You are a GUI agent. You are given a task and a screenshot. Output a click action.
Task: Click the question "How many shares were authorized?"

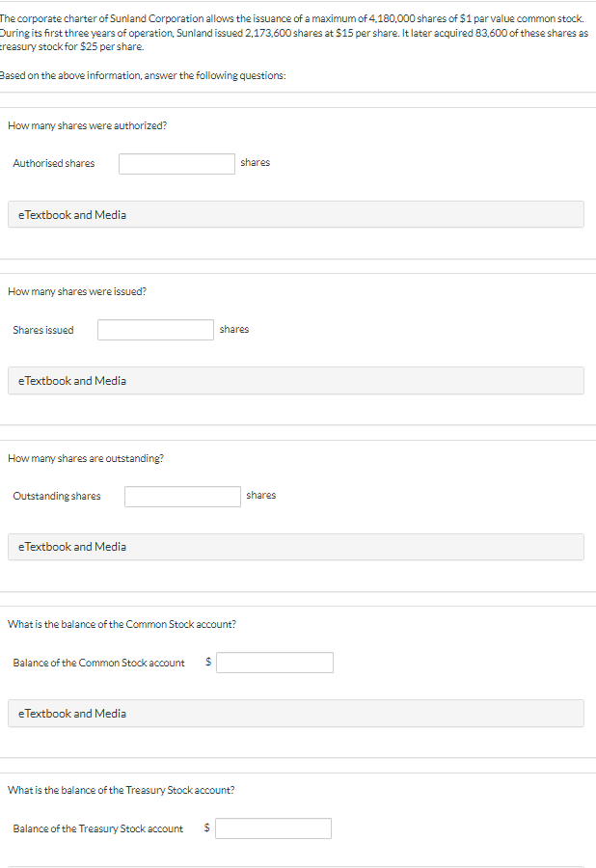pos(87,125)
